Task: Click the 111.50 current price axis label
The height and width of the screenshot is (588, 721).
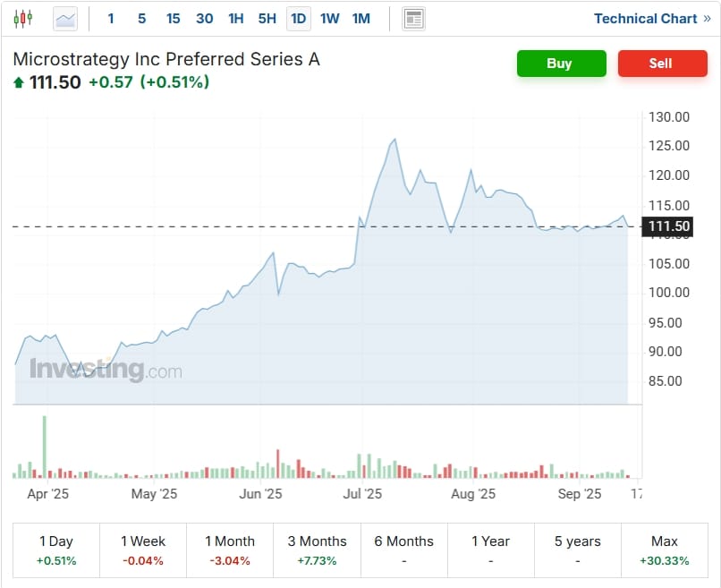Action: tap(667, 226)
